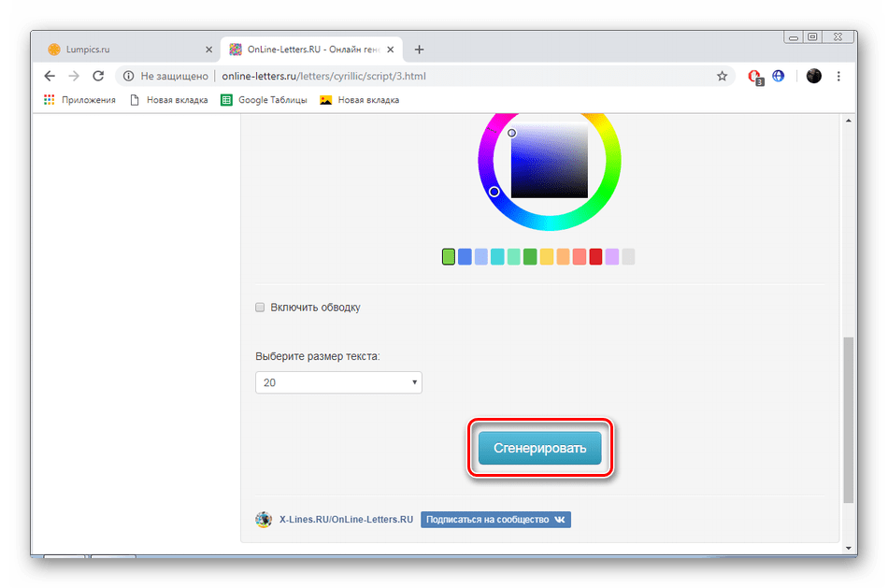888x588 pixels.
Task: Bookmark this page with the star icon
Action: pos(722,76)
